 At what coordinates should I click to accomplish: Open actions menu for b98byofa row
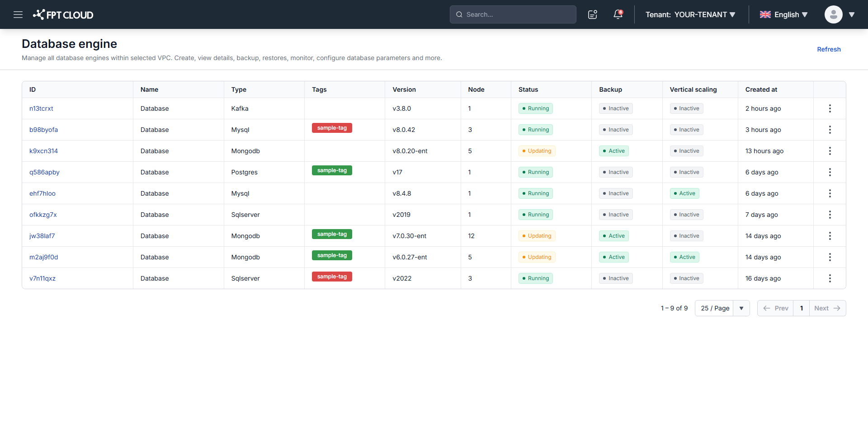coord(830,130)
